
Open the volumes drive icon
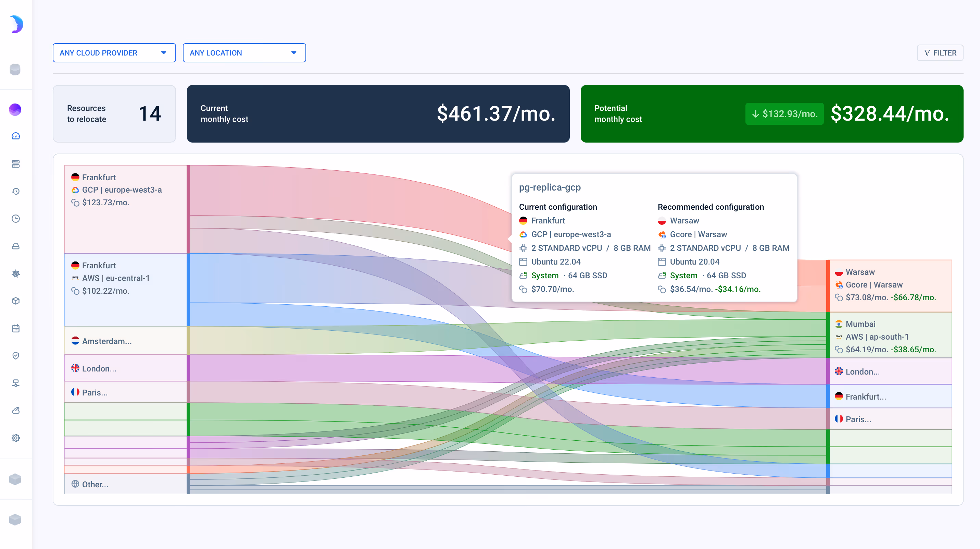[16, 246]
